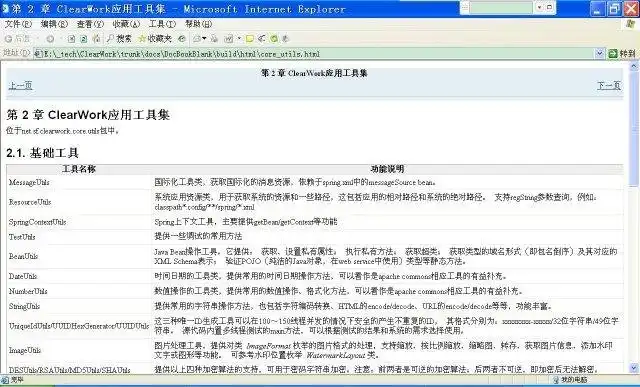This screenshot has width=640, height=387.
Task: Click the History icon after 收藏夹
Action: point(182,39)
